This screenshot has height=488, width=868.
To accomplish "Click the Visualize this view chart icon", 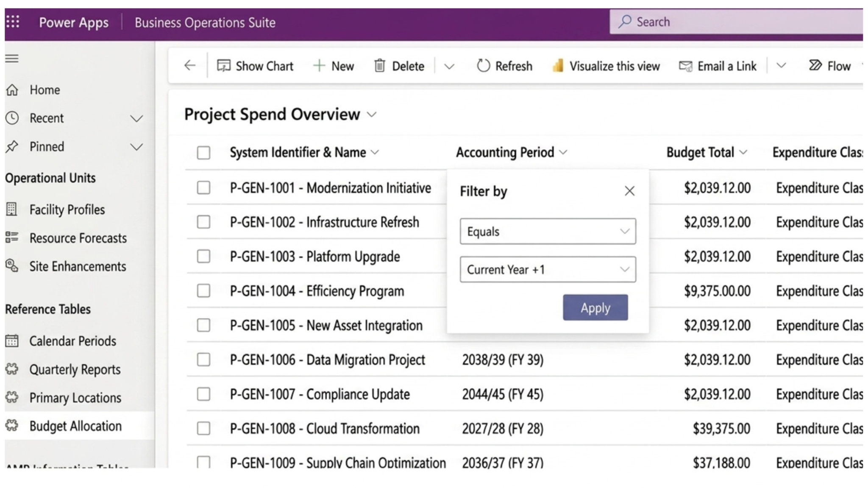I will coord(558,66).
